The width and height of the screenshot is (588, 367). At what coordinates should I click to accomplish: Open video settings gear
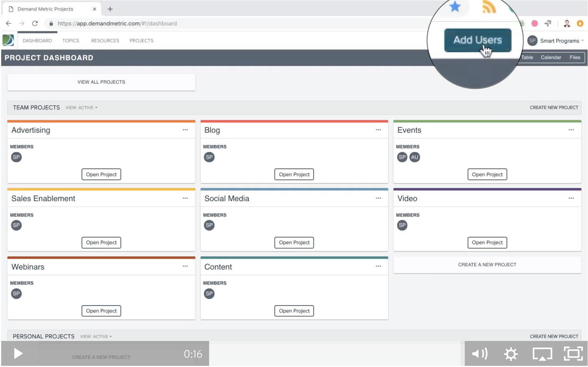pyautogui.click(x=511, y=354)
